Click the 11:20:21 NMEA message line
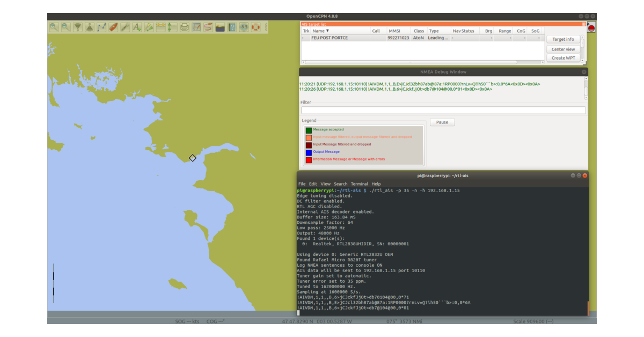 [420, 84]
